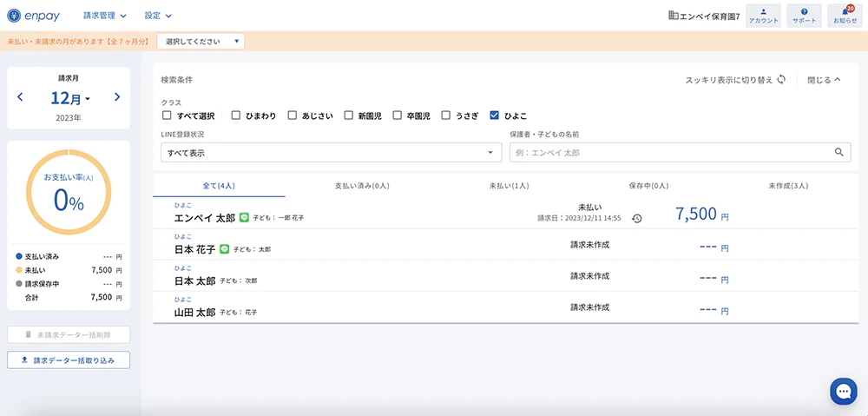
Task: Select the 未作成(3人) tab
Action: point(788,186)
